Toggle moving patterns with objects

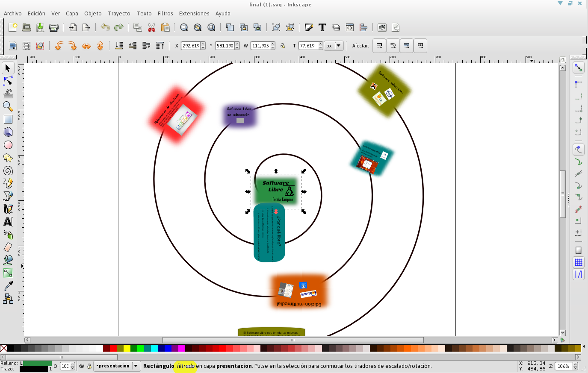[420, 46]
